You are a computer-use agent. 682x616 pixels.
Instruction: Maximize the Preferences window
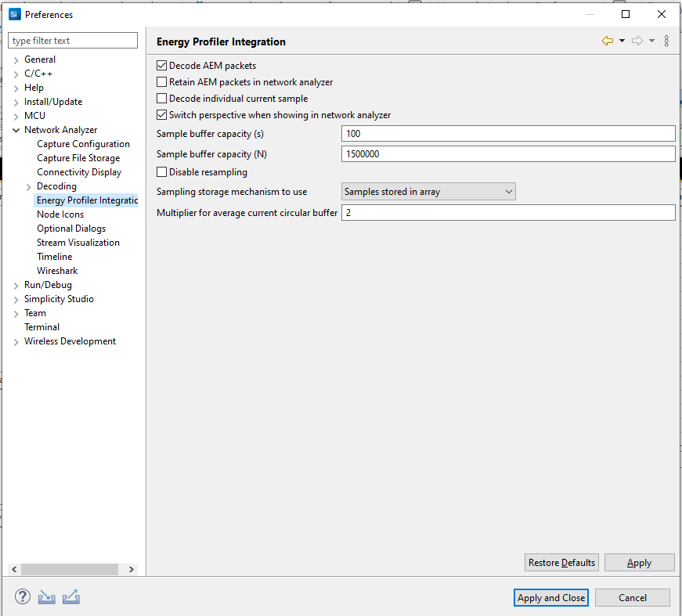pos(626,14)
